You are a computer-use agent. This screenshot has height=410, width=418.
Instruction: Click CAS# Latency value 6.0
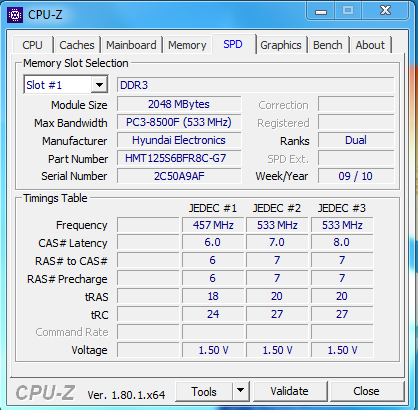pos(213,242)
